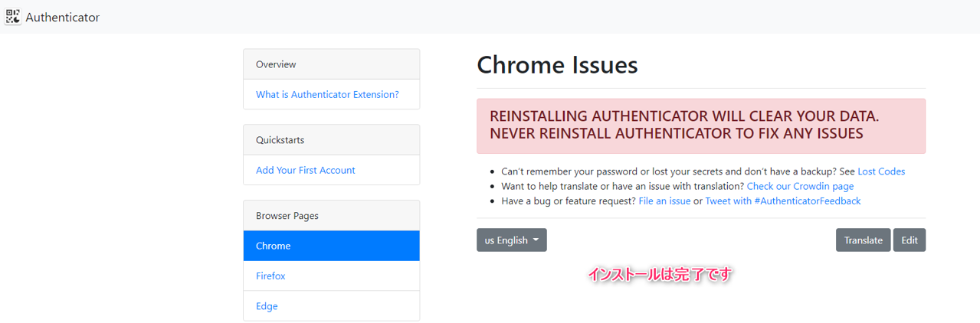Click the Chrome Issues page heading

click(557, 65)
